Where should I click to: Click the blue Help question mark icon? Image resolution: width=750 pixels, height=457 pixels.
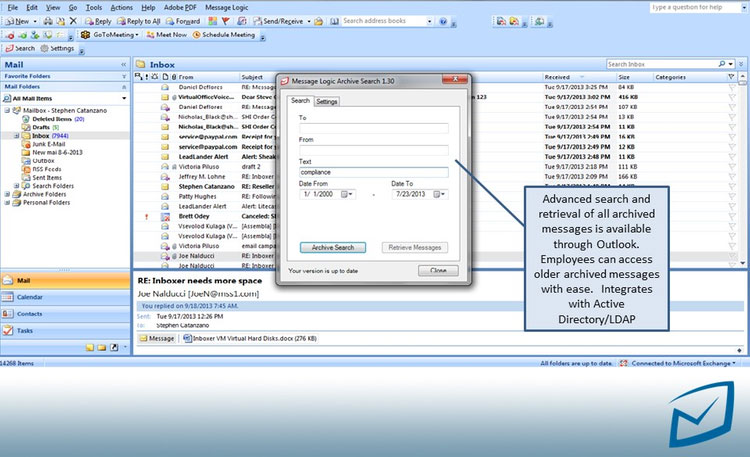pyautogui.click(x=443, y=21)
